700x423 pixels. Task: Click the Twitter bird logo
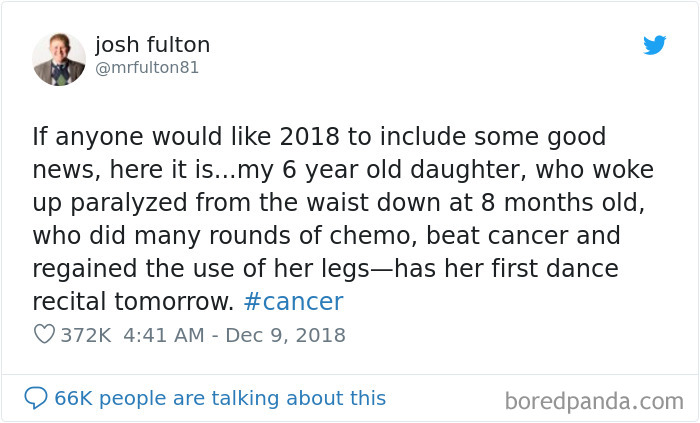click(x=654, y=46)
